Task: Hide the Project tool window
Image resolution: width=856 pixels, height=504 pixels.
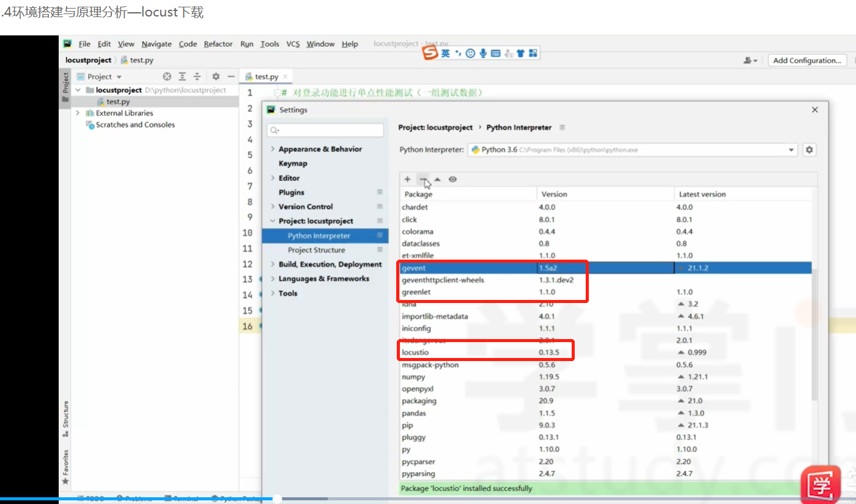Action: coord(231,76)
